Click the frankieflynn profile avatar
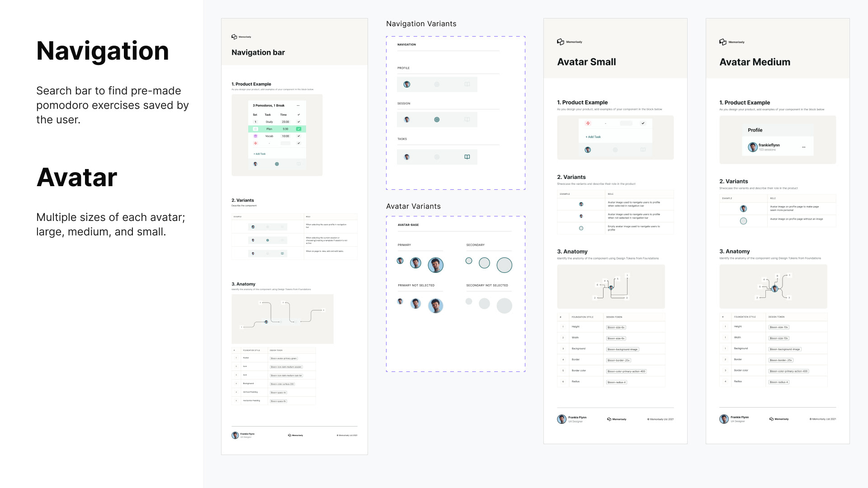 pos(753,147)
